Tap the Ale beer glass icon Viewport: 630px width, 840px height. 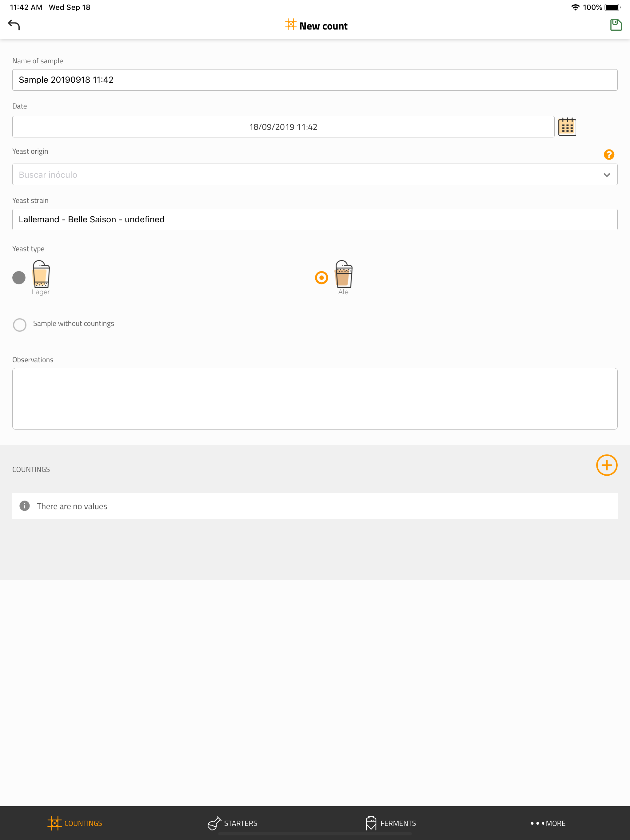[x=344, y=274]
